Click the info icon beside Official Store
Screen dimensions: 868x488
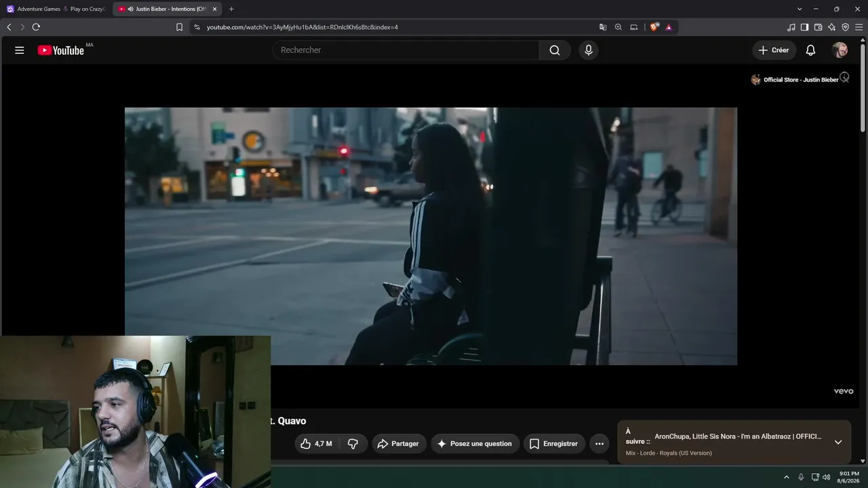tap(844, 77)
